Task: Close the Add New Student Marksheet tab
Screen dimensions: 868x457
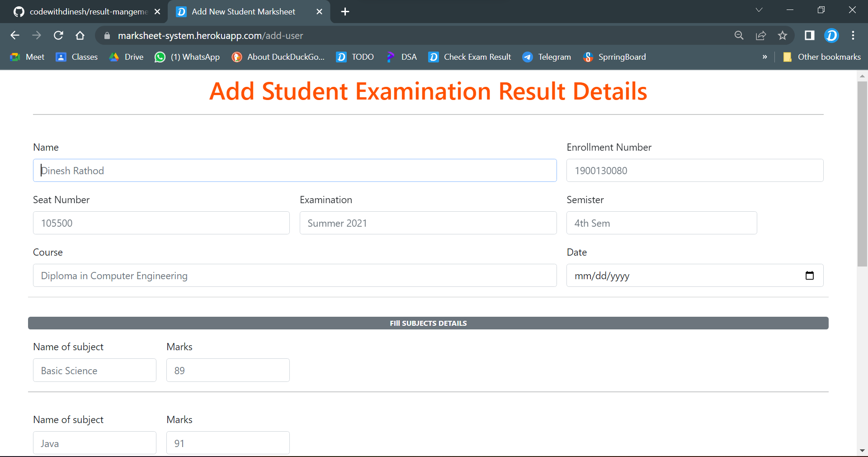Action: [x=319, y=12]
